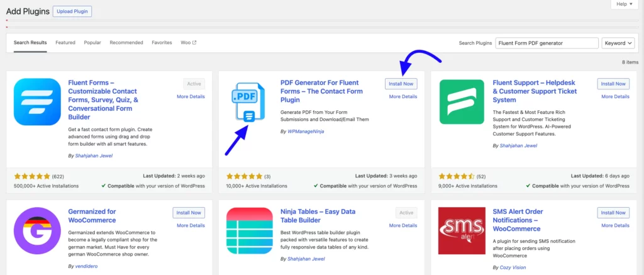Image resolution: width=644 pixels, height=275 pixels.
Task: Install PDF Generator For Fluent Forms
Action: 401,84
